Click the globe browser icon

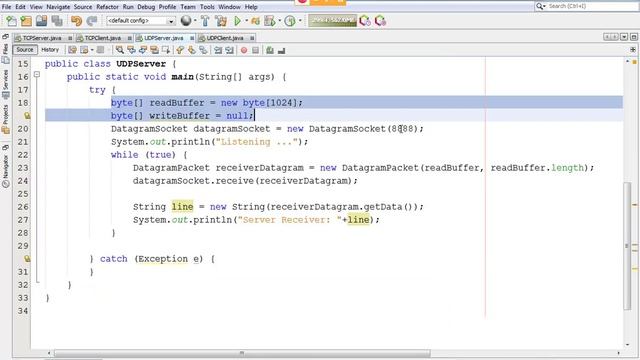tap(186, 20)
